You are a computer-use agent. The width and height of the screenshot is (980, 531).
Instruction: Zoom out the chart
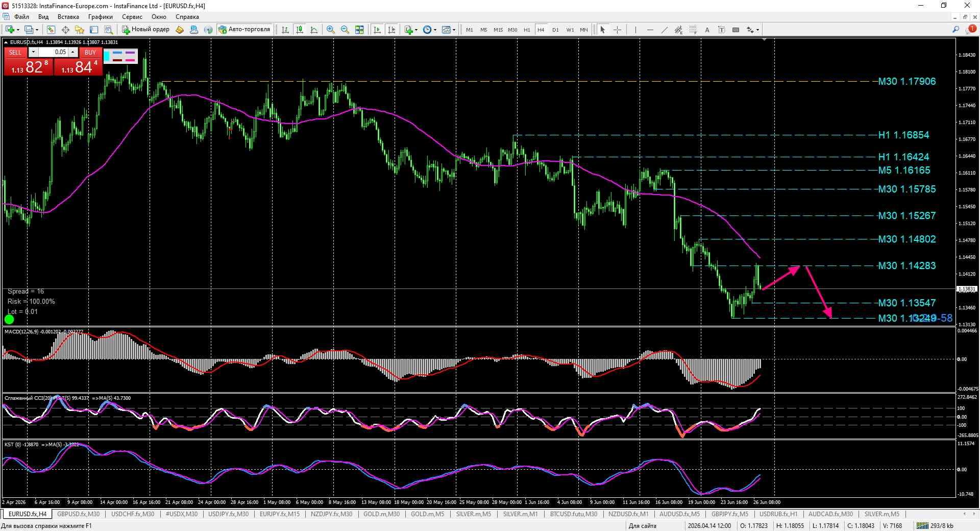pos(345,30)
